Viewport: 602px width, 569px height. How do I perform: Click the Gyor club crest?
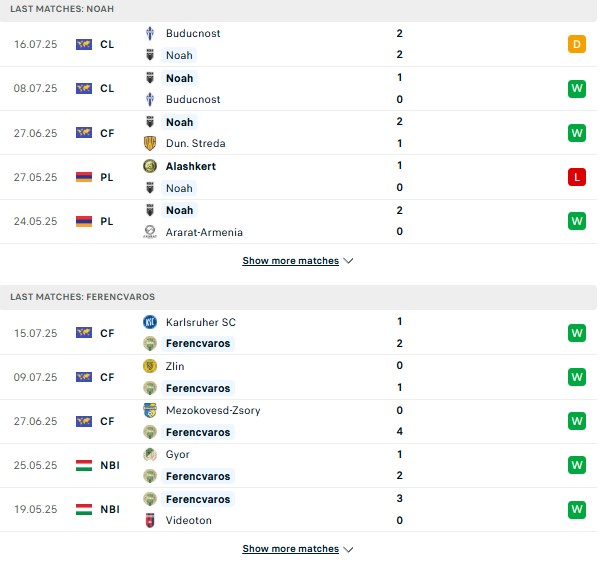pos(150,454)
